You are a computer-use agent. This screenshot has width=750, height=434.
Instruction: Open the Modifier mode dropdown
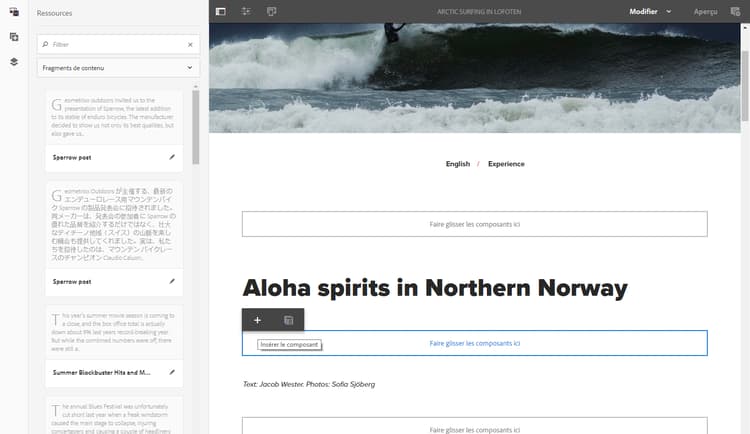pos(650,11)
